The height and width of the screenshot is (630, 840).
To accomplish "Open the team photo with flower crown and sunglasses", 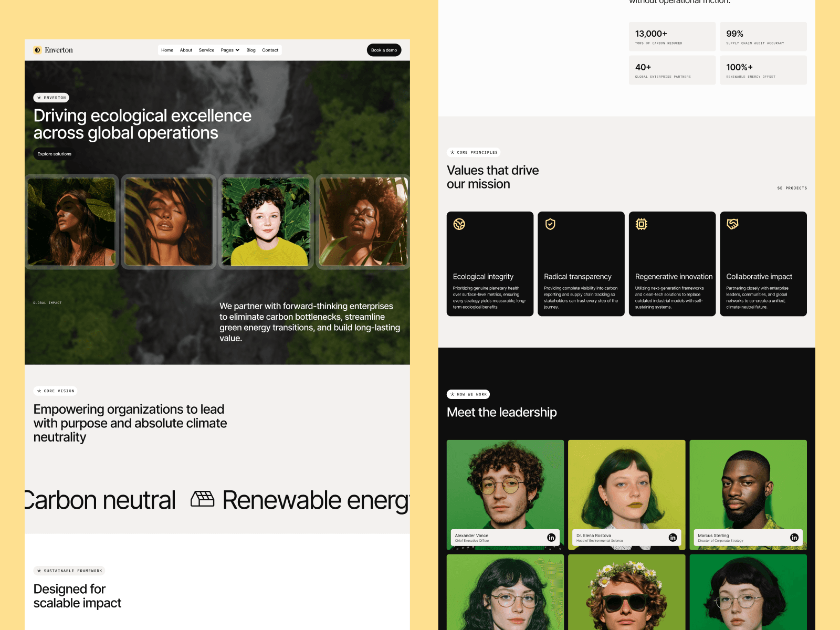I will [627, 592].
